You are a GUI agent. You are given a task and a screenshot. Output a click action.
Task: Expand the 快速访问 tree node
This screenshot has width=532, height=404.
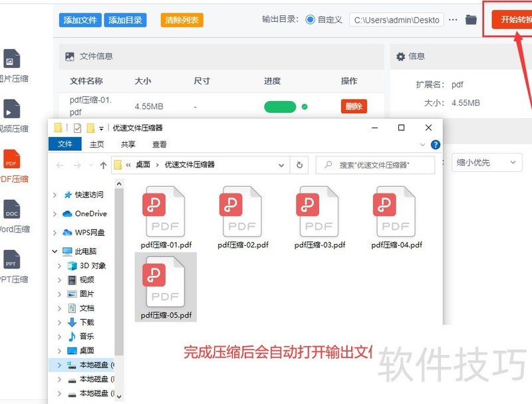coord(55,195)
